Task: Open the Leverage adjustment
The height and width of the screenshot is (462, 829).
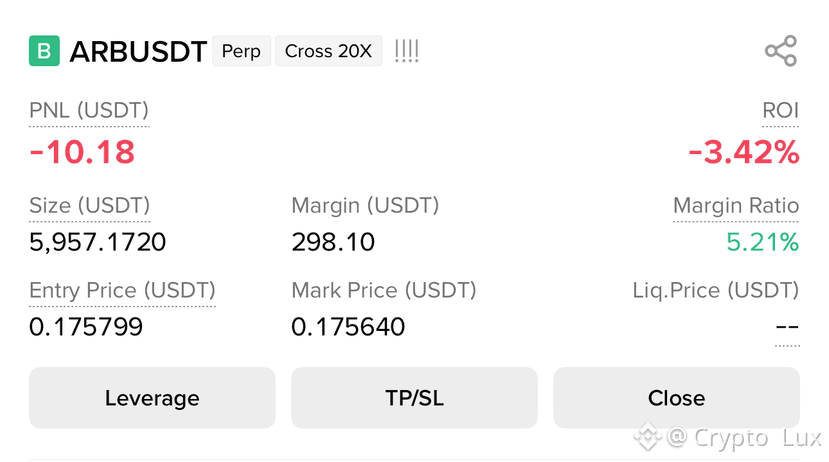Action: pyautogui.click(x=152, y=398)
